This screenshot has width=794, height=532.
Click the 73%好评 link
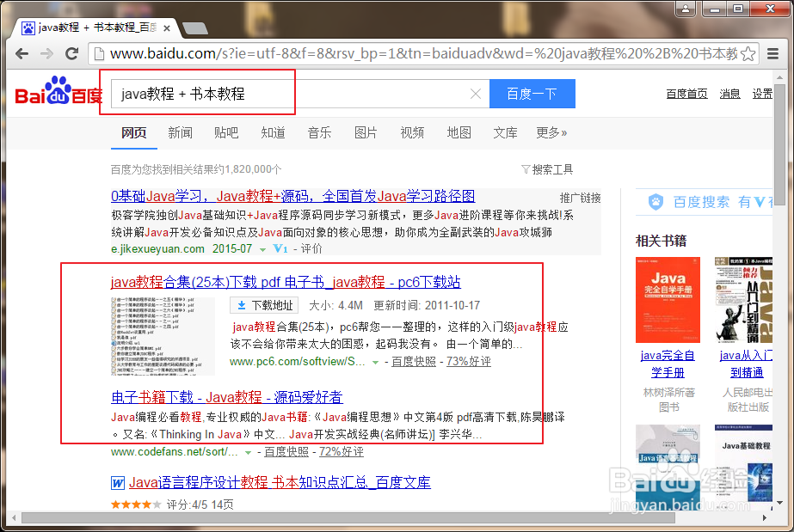pyautogui.click(x=468, y=362)
